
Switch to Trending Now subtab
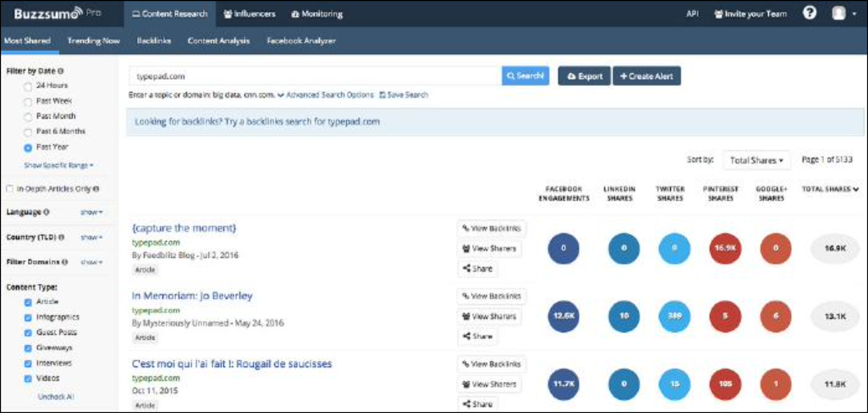coord(93,40)
